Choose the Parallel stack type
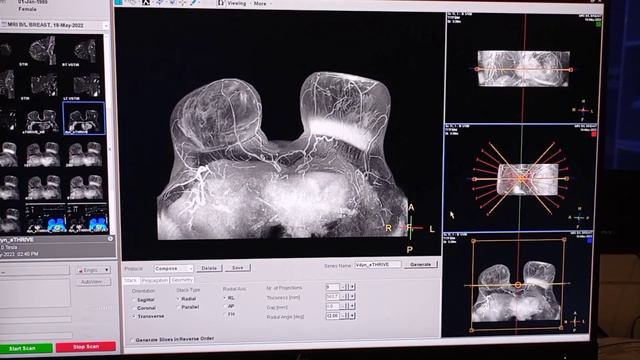Screen dimensions: 640x360 [x=178, y=307]
